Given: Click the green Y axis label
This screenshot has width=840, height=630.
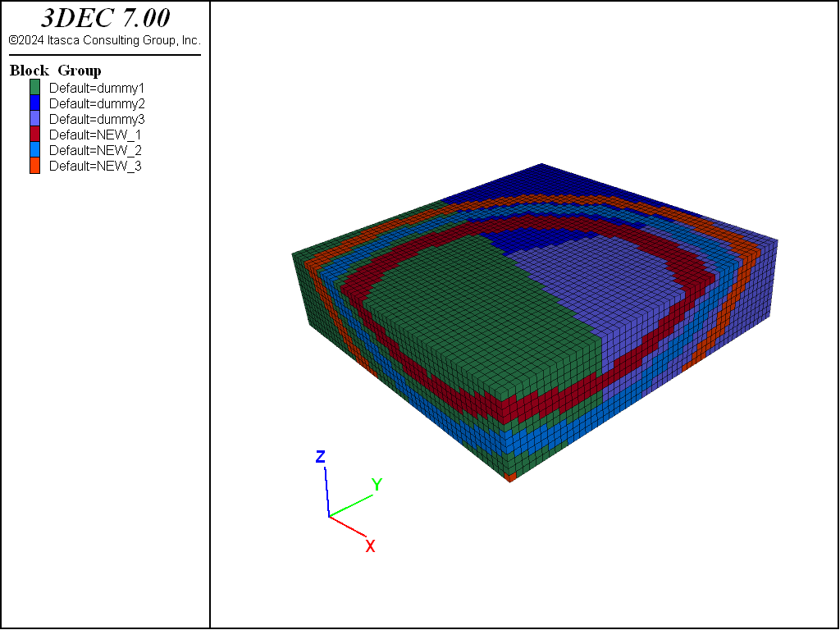Looking at the screenshot, I should [377, 485].
